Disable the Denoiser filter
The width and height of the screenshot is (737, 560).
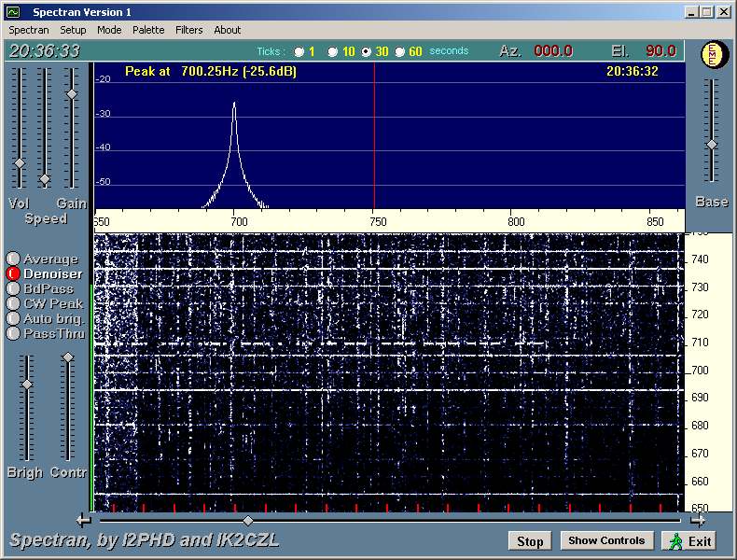click(13, 273)
